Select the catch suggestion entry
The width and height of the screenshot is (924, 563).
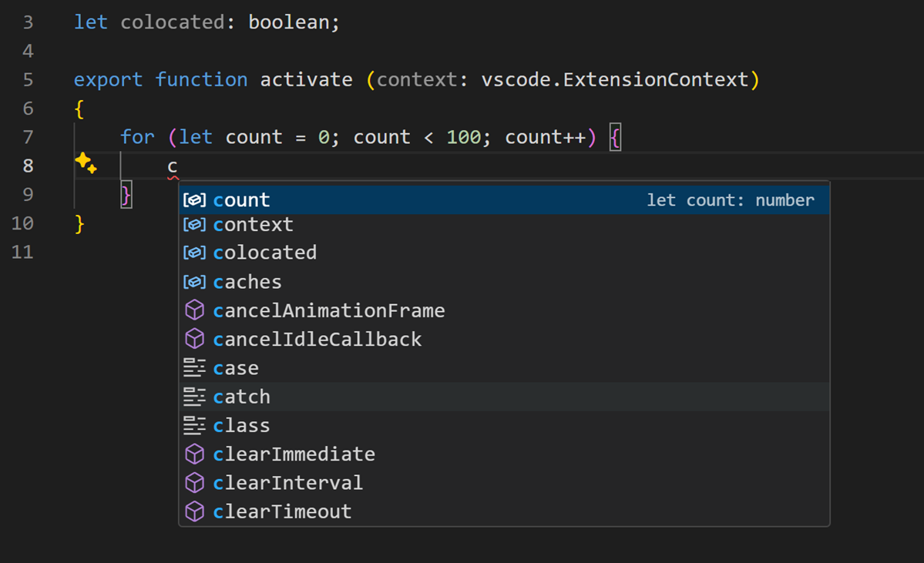pyautogui.click(x=241, y=396)
